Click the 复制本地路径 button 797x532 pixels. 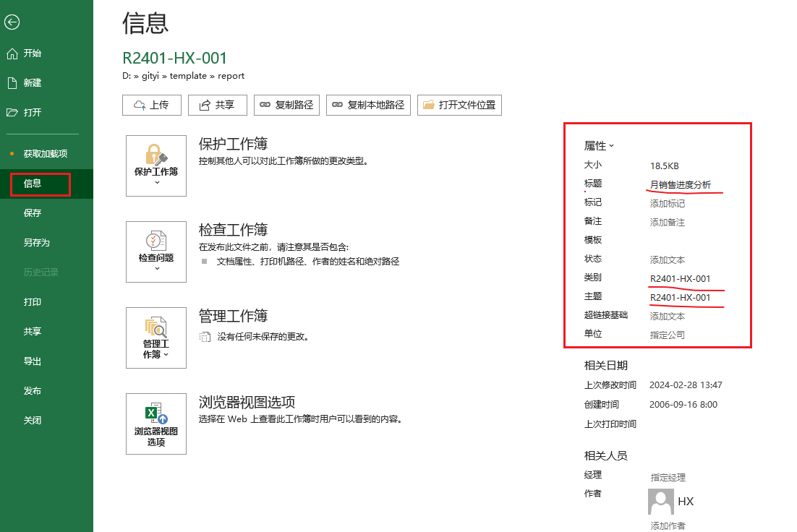(369, 105)
